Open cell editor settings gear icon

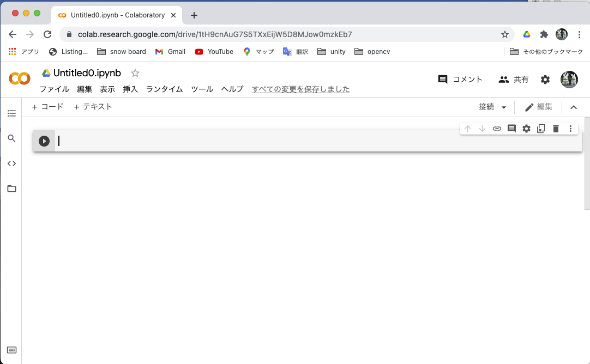coord(526,129)
